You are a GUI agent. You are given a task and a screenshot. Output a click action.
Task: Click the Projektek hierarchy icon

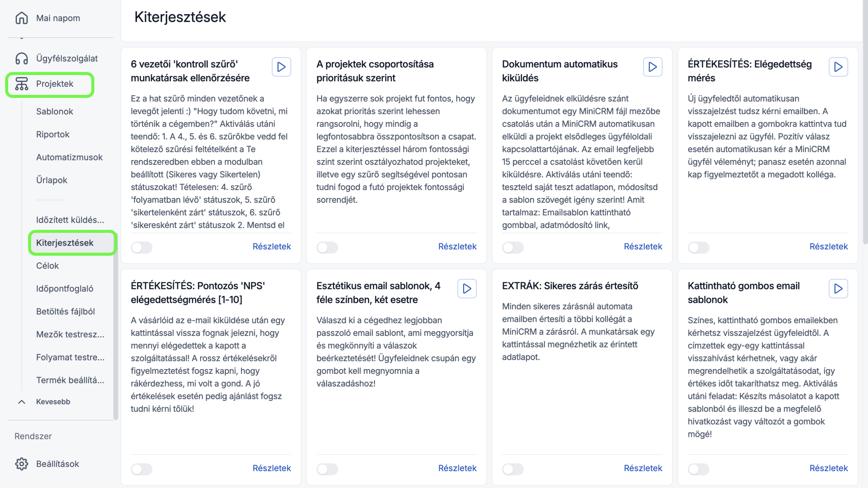[x=22, y=84]
